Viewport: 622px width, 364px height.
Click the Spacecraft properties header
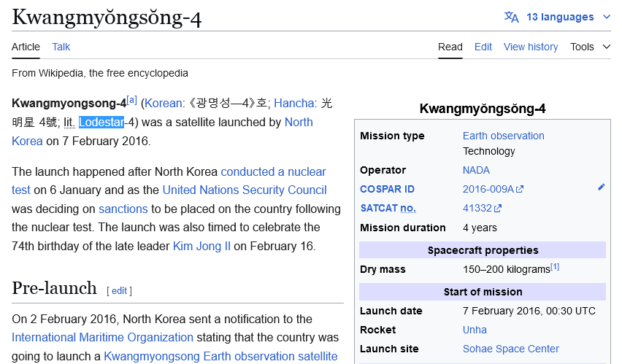[x=483, y=250]
